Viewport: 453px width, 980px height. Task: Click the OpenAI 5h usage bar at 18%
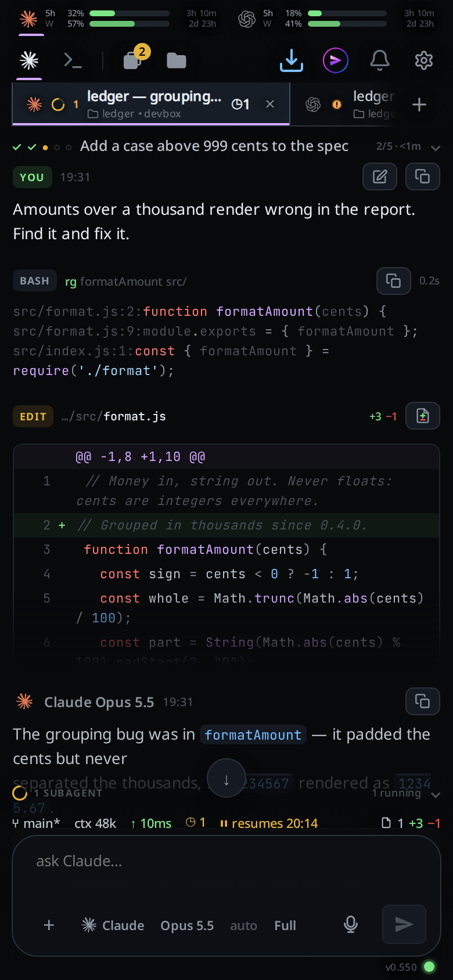click(347, 13)
